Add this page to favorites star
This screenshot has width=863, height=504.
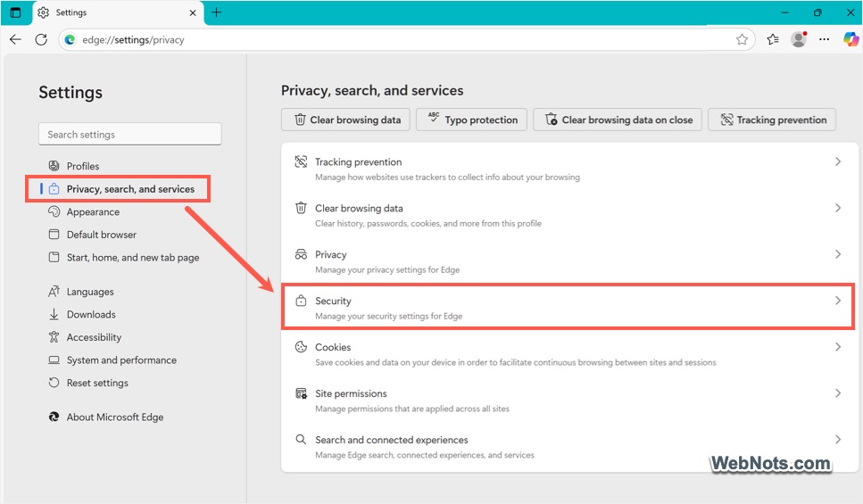click(742, 39)
